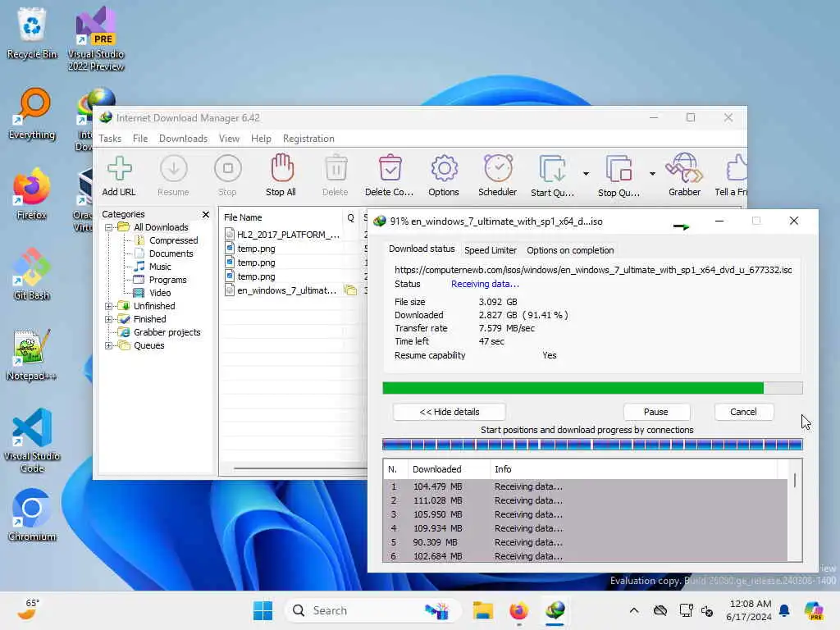Image resolution: width=840 pixels, height=630 pixels.
Task: Click the Tell a Friend thumbs-up icon
Action: [732, 176]
